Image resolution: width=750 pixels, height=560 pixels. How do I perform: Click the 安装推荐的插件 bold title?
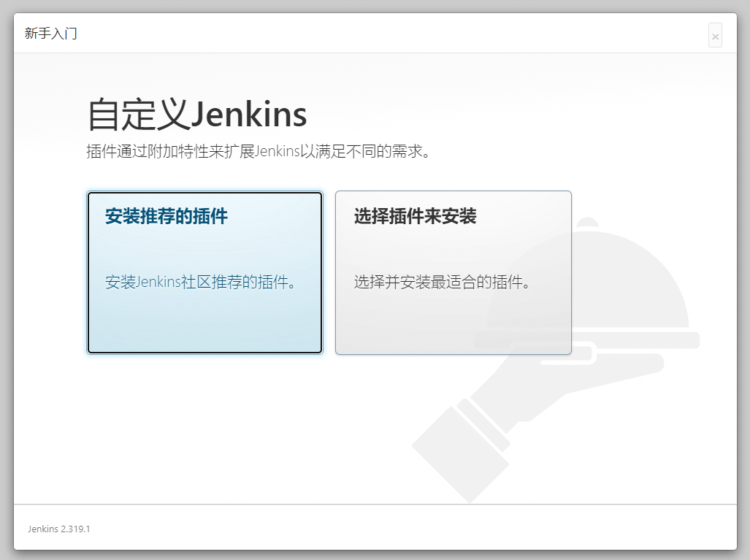click(x=167, y=216)
